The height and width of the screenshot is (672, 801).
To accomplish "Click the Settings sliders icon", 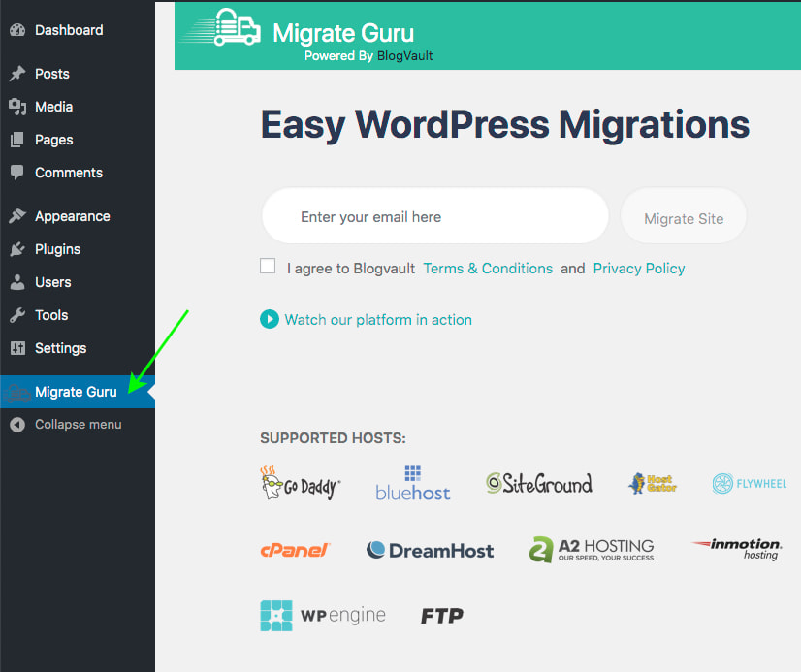I will 17,348.
